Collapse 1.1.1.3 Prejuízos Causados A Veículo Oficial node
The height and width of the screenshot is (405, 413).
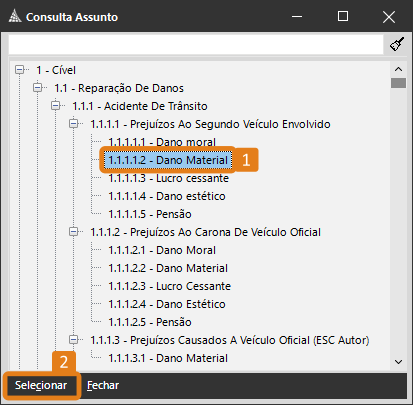[x=74, y=340]
